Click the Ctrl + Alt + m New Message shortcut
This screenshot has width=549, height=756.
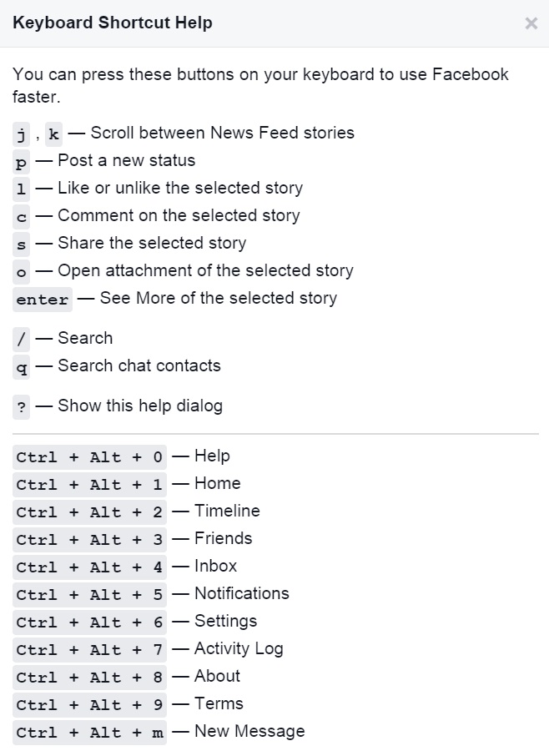[90, 732]
